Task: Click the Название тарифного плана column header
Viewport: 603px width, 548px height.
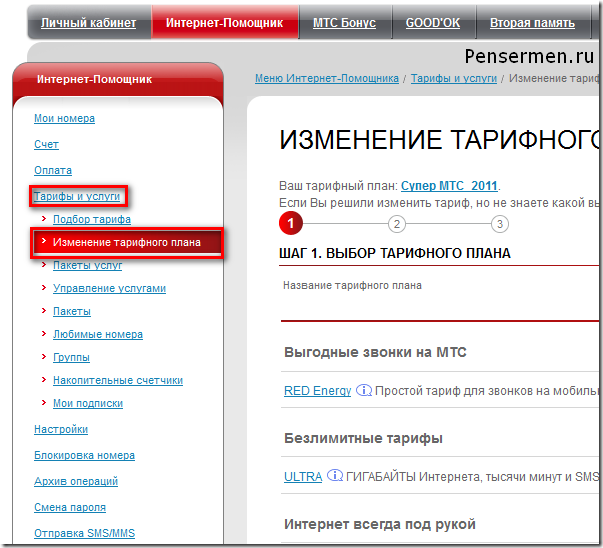Action: tap(352, 285)
